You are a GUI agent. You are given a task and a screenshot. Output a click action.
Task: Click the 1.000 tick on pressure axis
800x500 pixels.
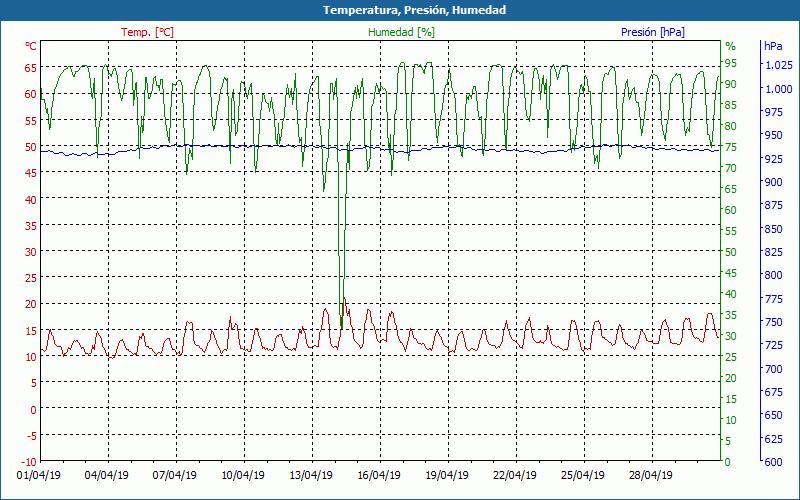click(779, 89)
